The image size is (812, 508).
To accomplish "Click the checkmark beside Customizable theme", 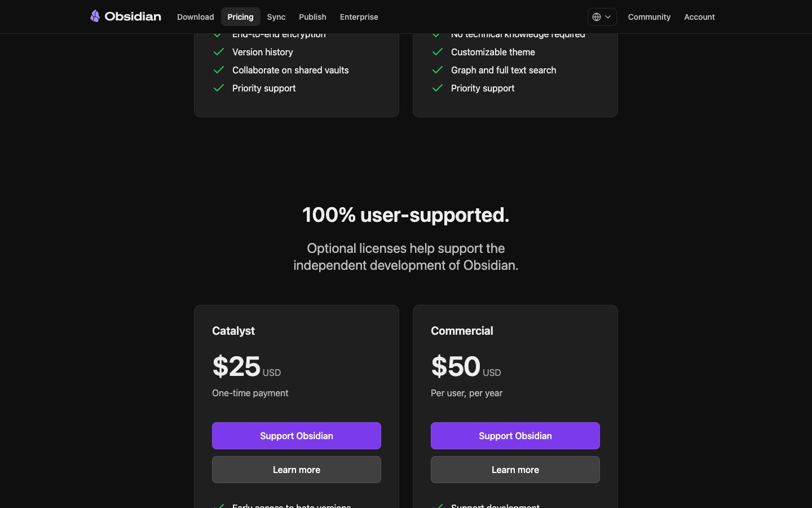I will [x=438, y=52].
